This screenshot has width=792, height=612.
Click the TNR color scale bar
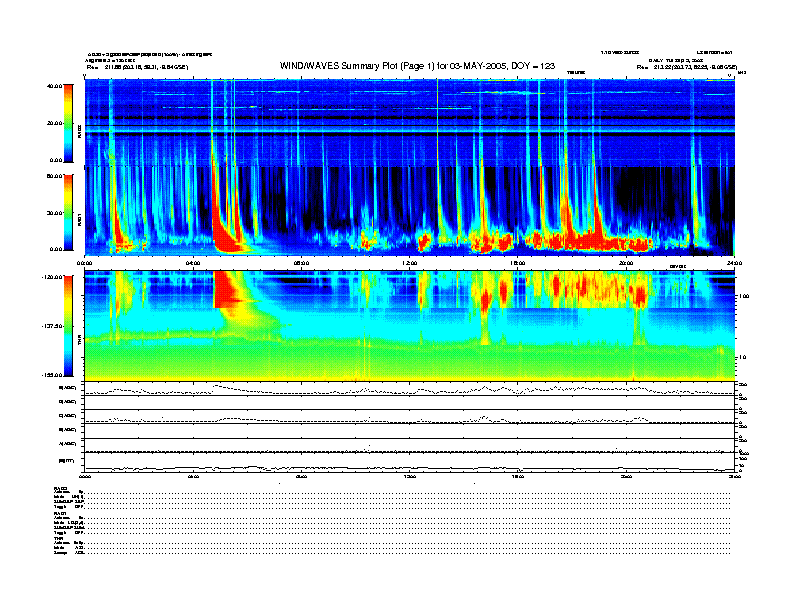coord(68,326)
